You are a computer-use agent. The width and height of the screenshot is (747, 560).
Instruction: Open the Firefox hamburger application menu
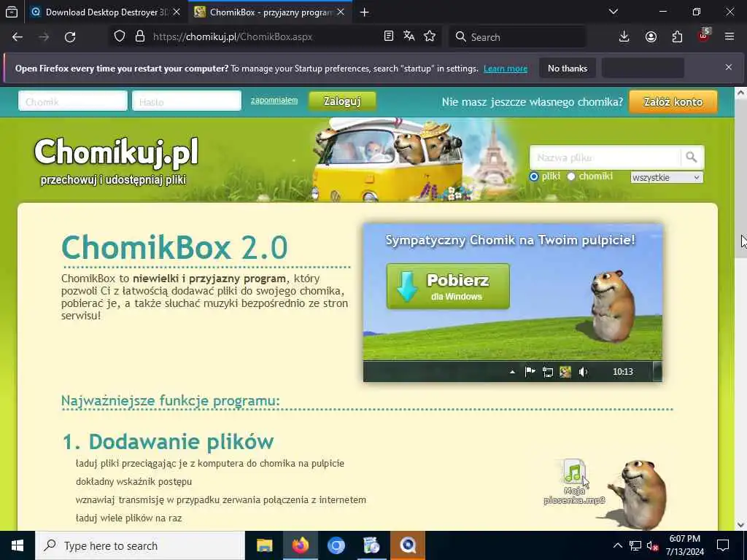[x=729, y=36]
